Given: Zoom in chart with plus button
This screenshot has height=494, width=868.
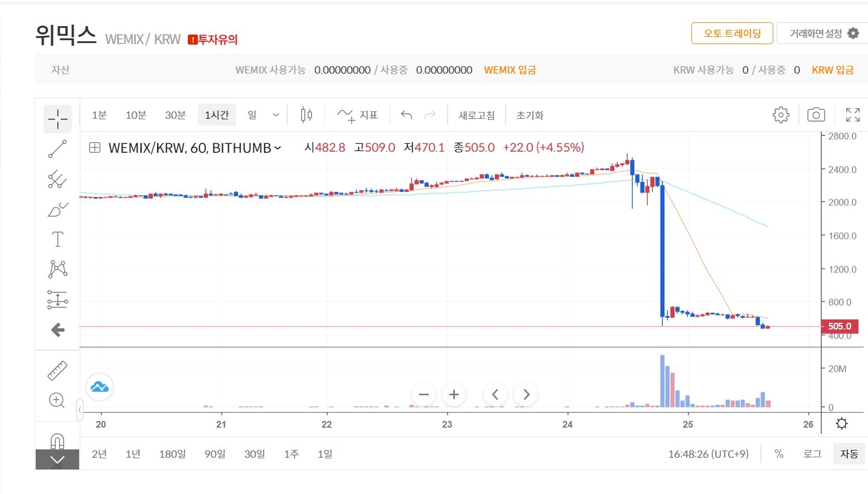Looking at the screenshot, I should point(454,395).
